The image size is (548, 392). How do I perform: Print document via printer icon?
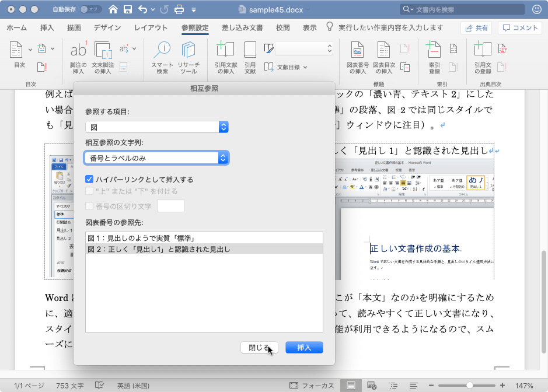click(x=179, y=9)
